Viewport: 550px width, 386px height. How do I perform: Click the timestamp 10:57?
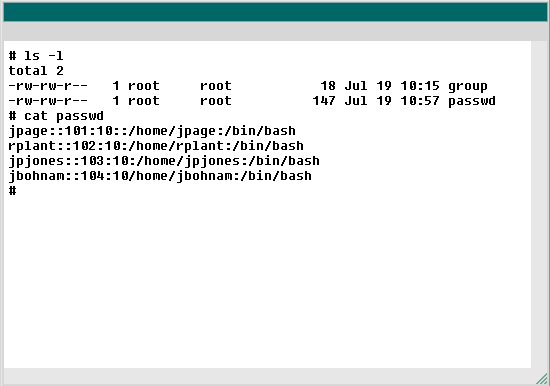[x=420, y=101]
